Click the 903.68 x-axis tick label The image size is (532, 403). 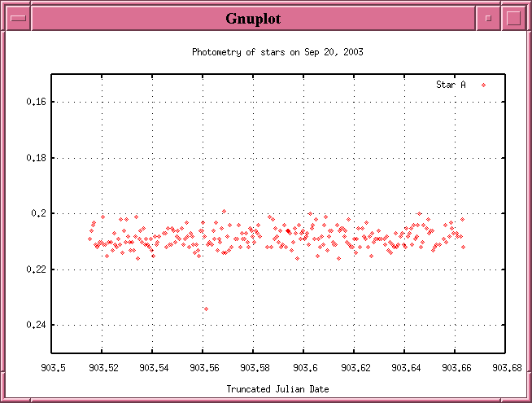(506, 367)
